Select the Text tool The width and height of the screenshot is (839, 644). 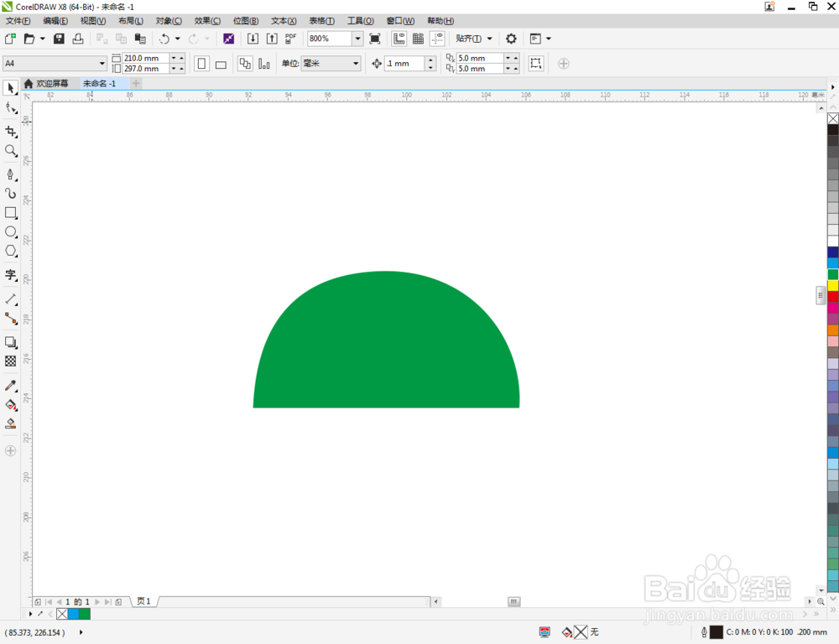point(11,276)
